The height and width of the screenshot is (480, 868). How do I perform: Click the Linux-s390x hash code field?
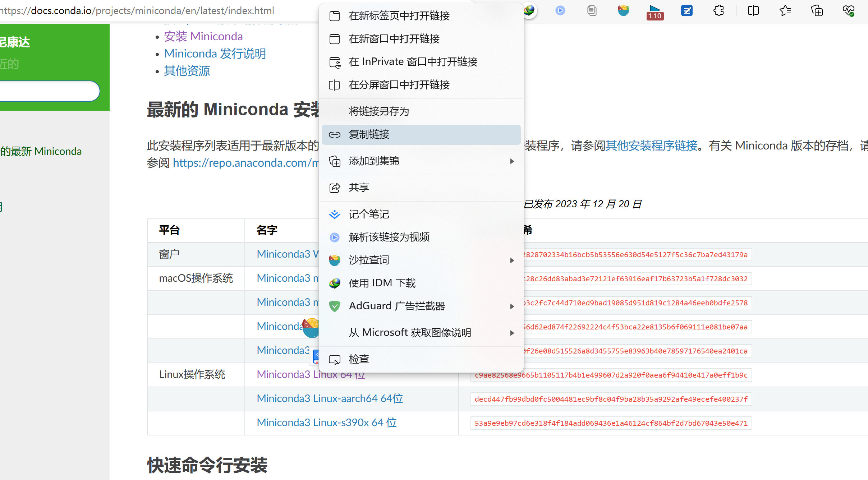pyautogui.click(x=611, y=423)
